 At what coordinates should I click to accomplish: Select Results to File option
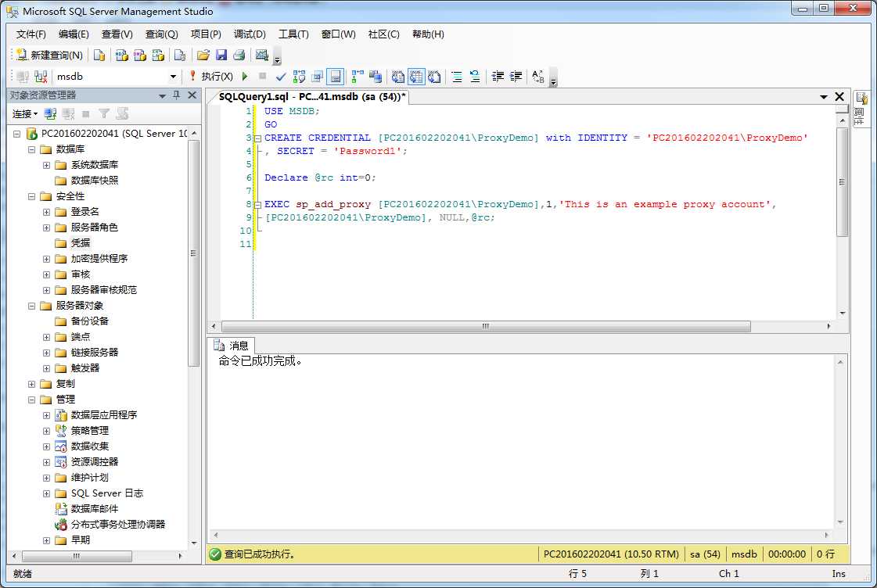pyautogui.click(x=434, y=77)
